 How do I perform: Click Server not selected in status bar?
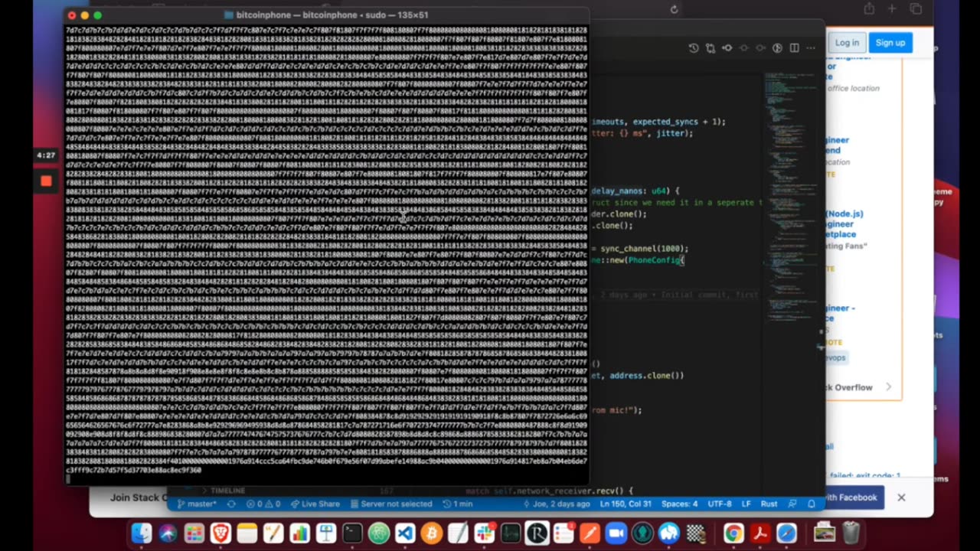tap(390, 504)
